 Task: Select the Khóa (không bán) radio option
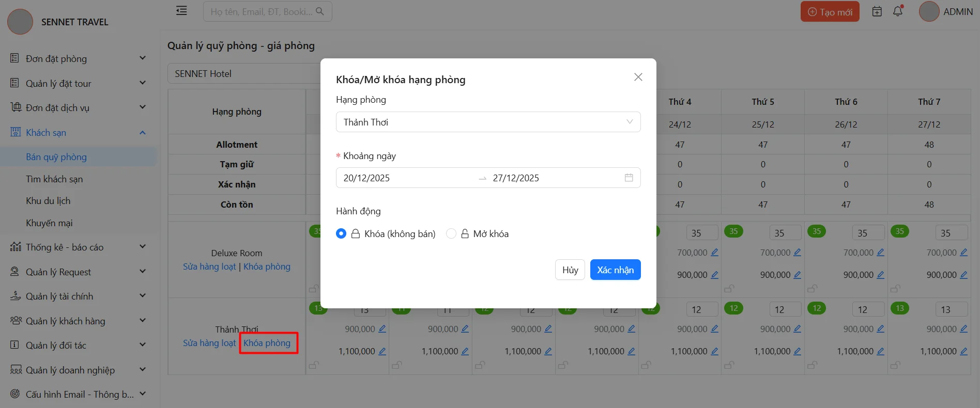(x=341, y=233)
